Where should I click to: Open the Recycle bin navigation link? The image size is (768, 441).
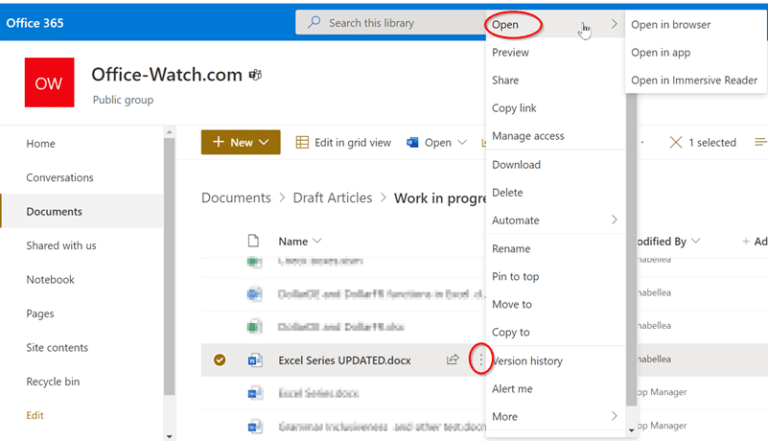[x=53, y=382]
